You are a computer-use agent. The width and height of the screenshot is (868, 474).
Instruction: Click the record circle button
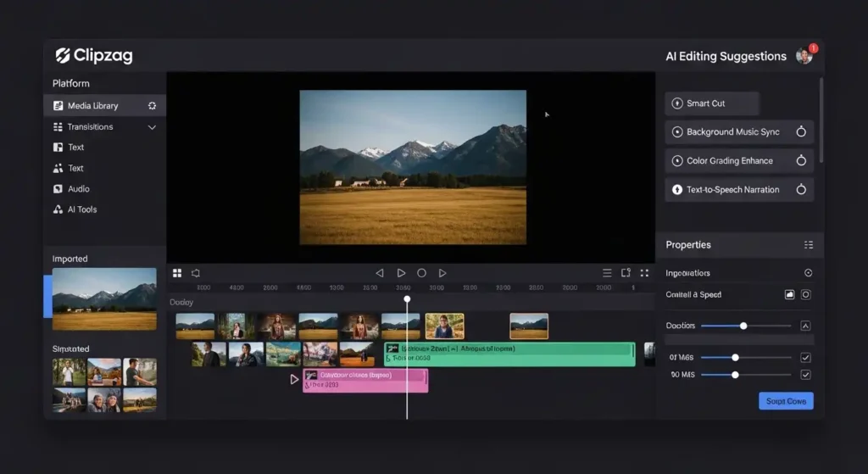pyautogui.click(x=422, y=273)
